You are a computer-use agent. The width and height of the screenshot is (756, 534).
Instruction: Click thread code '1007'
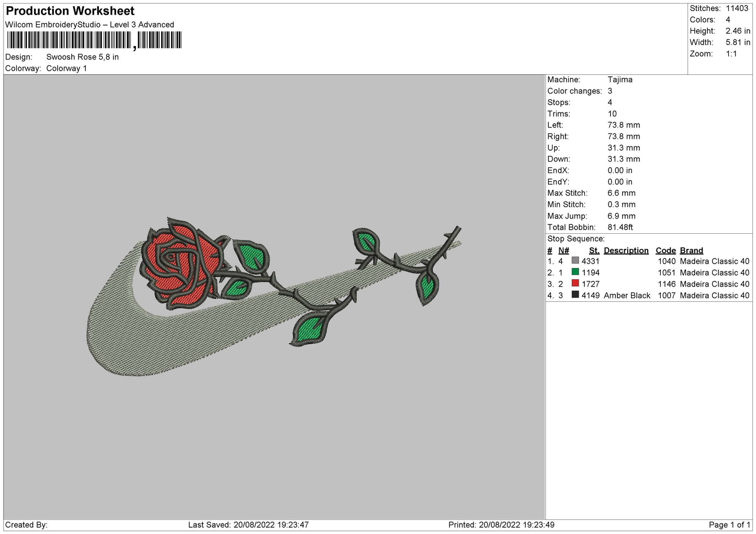[x=667, y=296]
